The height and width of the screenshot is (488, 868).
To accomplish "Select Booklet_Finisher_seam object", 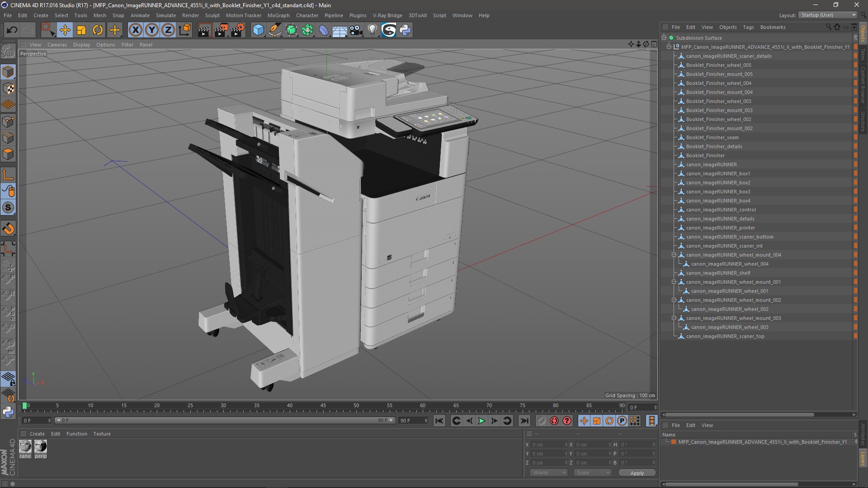I will coord(712,137).
